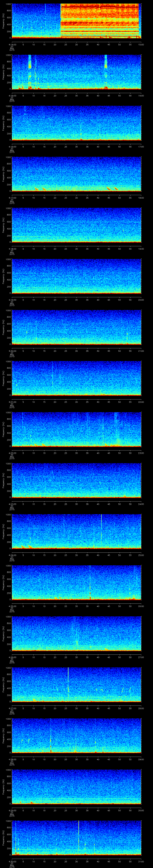The height and width of the screenshot is (868, 153).
Task: Open the spectrogram panel starting at 4:23:00
Action: [76, 480]
